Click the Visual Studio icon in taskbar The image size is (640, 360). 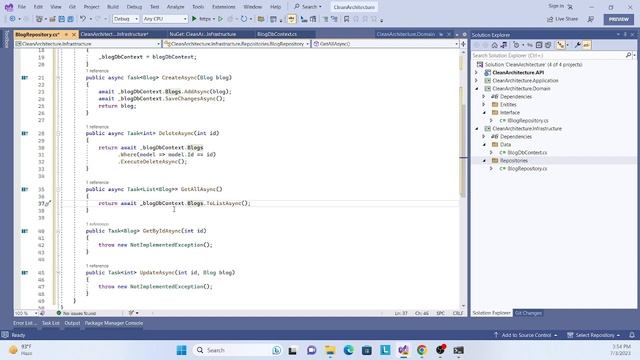click(x=404, y=350)
